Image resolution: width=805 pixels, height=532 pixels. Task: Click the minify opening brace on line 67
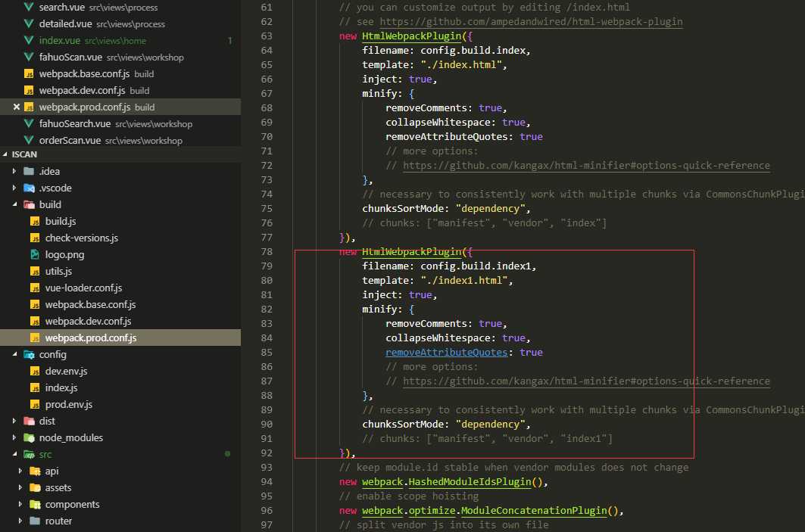412,93
